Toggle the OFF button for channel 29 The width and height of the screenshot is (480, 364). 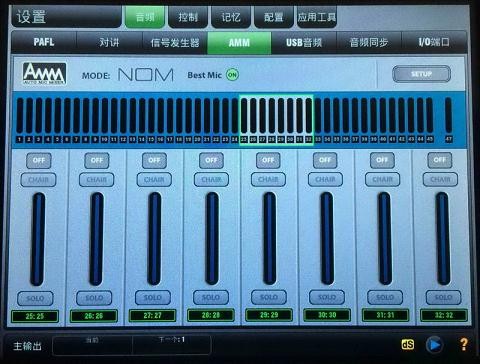(268, 160)
